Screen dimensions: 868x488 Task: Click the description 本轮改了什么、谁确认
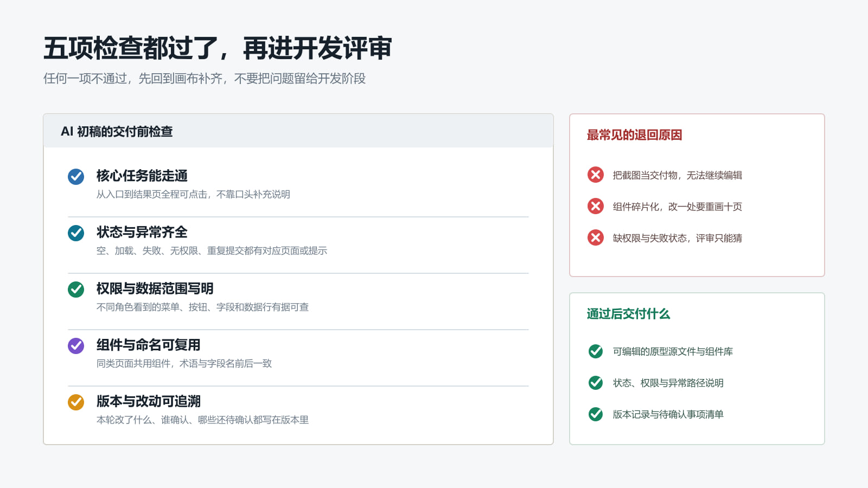click(x=202, y=420)
